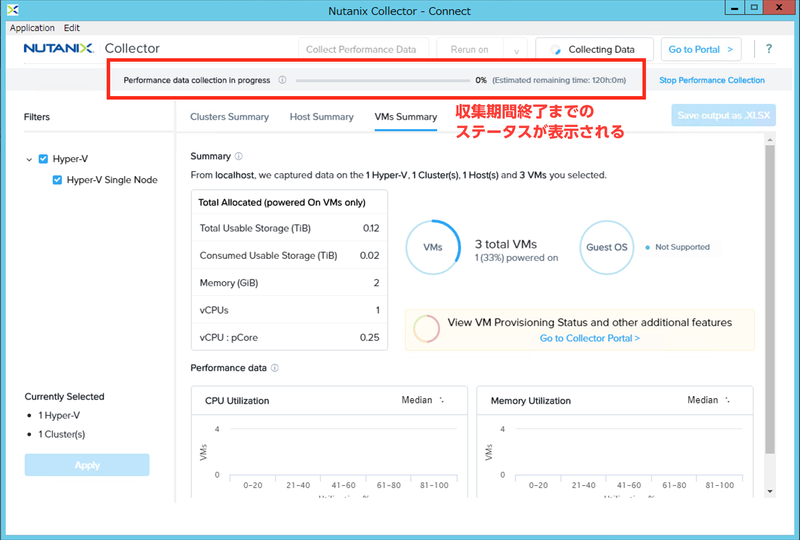This screenshot has width=800, height=540.
Task: Click the scrollbar up arrow
Action: click(770, 139)
